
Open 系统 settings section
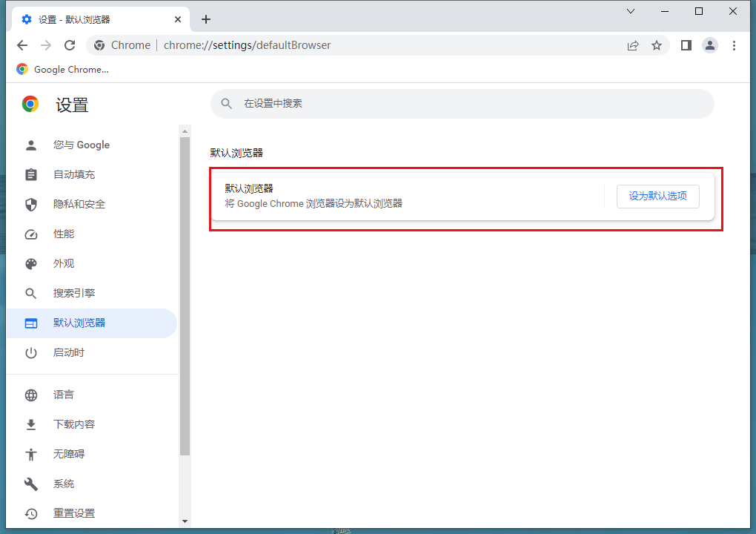click(x=92, y=484)
